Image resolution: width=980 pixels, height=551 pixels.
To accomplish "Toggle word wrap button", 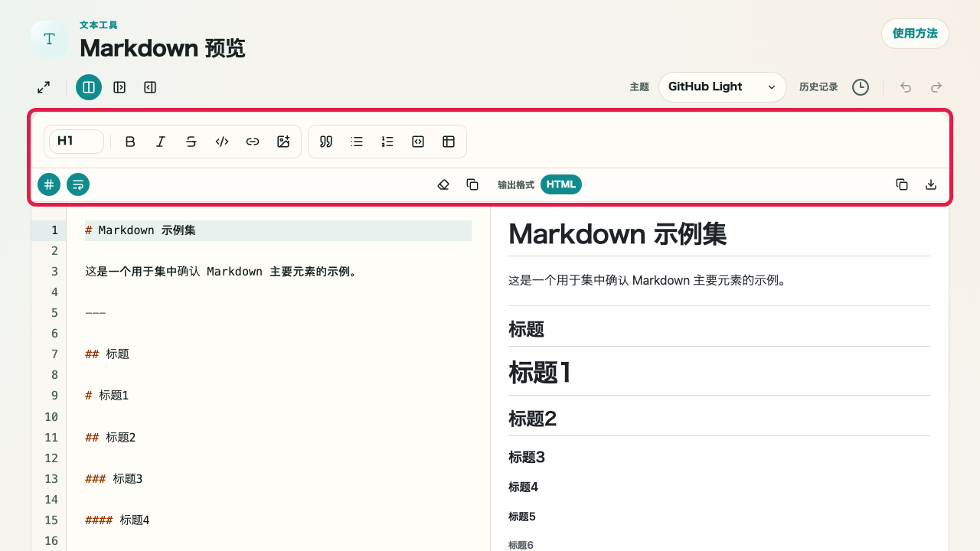I will [x=78, y=184].
